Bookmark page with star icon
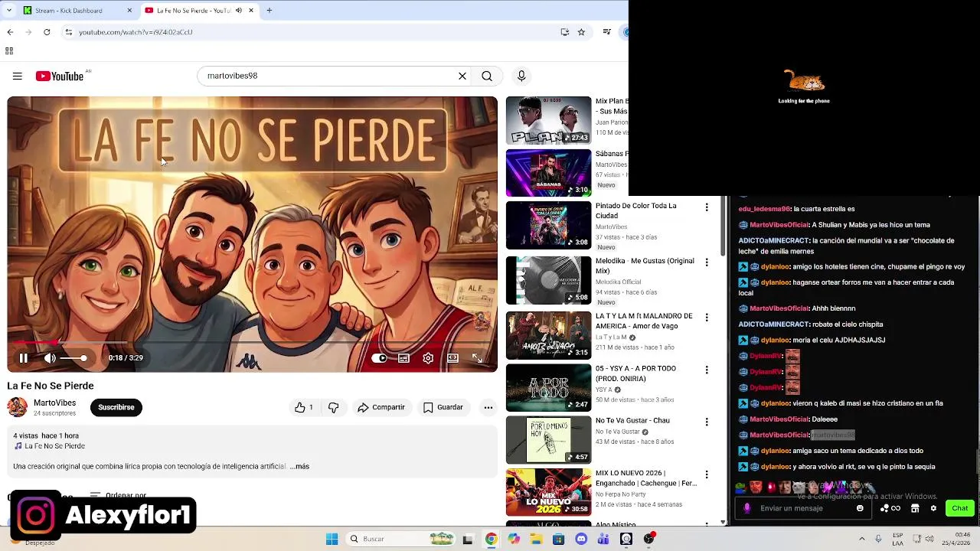 coord(581,32)
